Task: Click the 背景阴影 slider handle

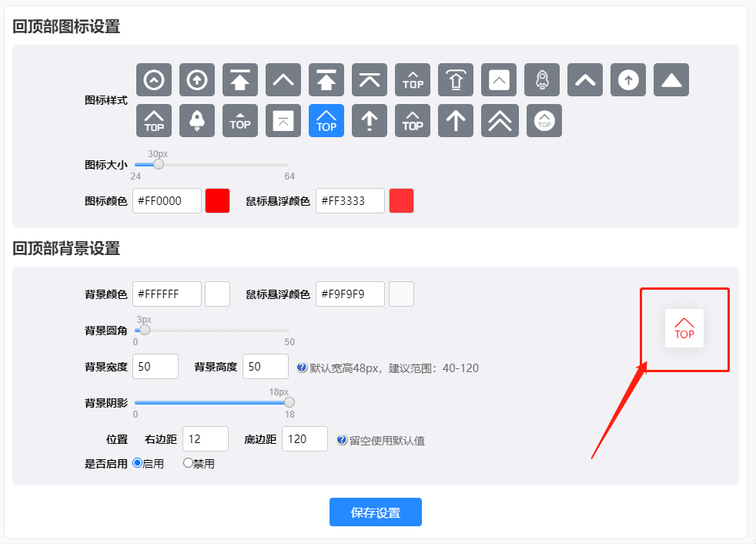Action: pyautogui.click(x=289, y=402)
